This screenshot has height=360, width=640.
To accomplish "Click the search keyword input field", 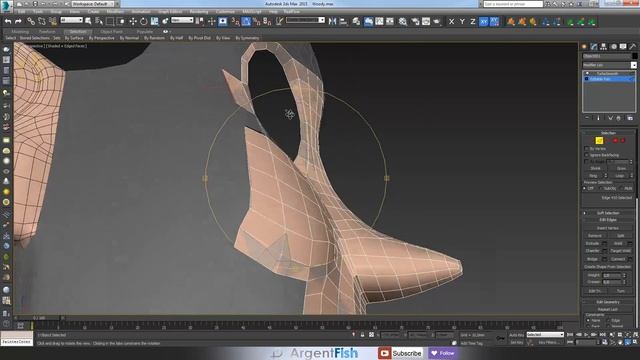I will (513, 4).
